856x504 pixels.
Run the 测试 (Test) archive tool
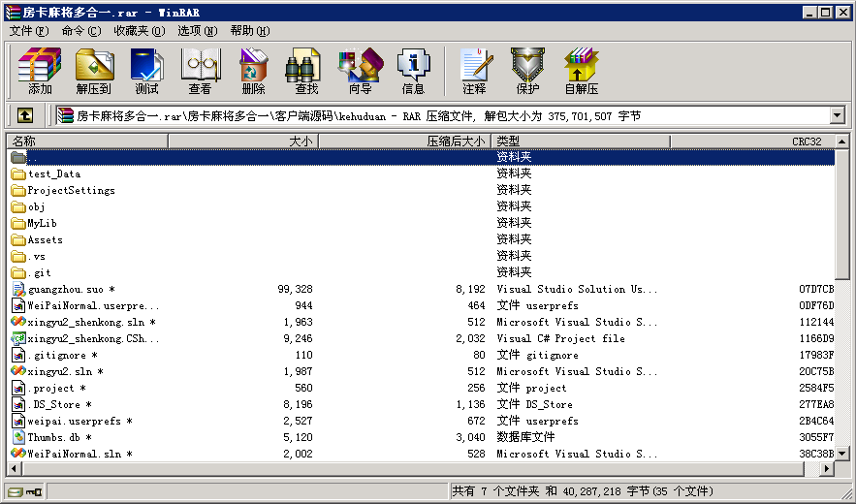click(146, 71)
